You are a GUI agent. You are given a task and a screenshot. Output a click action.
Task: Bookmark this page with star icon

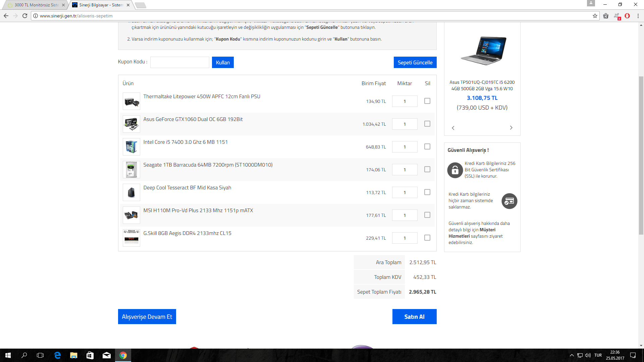(x=595, y=16)
